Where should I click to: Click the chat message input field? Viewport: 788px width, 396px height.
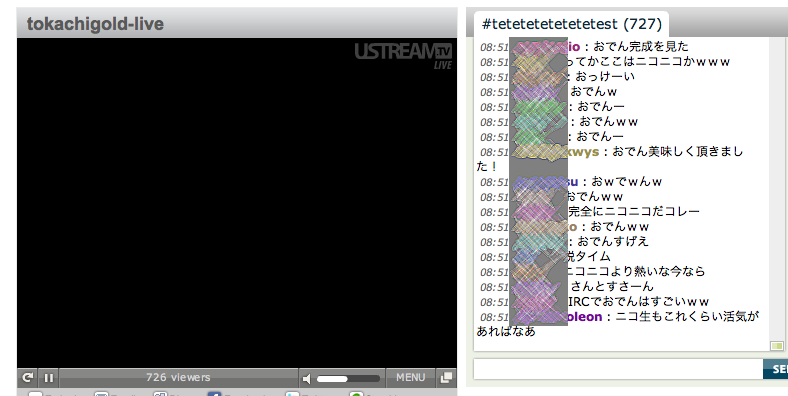618,369
